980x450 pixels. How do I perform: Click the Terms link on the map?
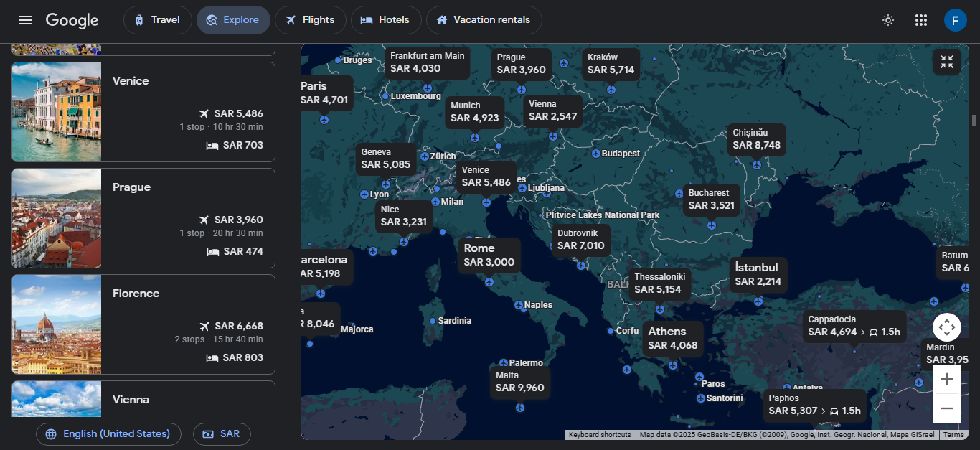click(x=953, y=435)
